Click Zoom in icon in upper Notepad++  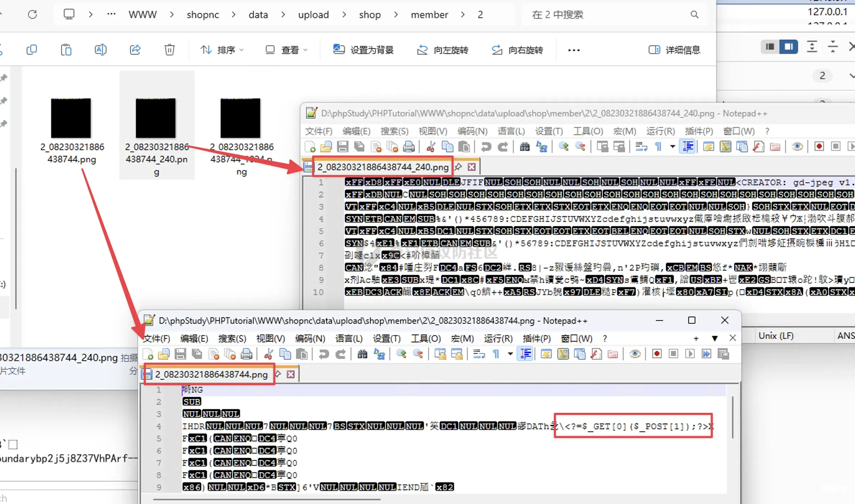click(x=563, y=147)
